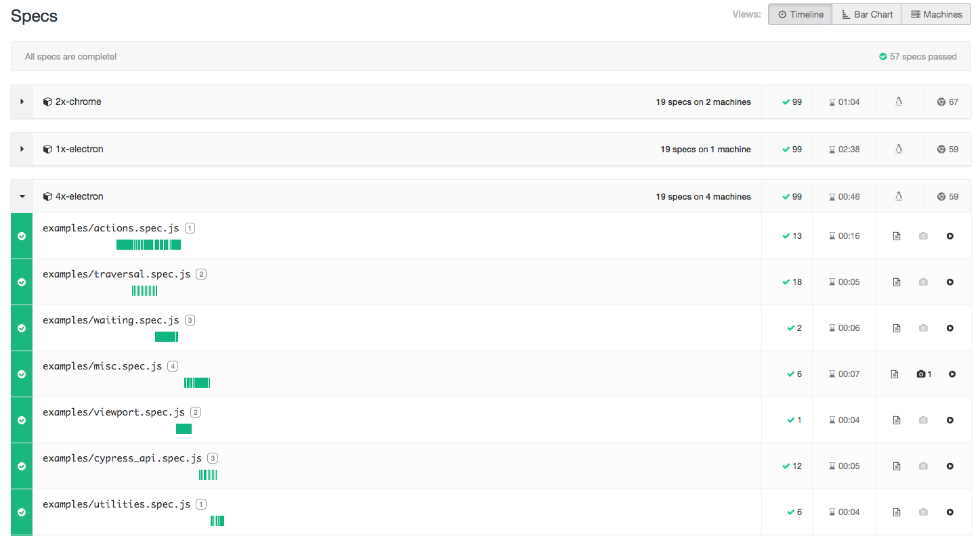The image size is (980, 536).
Task: Open output file icon for waiting.spec.js
Action: point(897,328)
